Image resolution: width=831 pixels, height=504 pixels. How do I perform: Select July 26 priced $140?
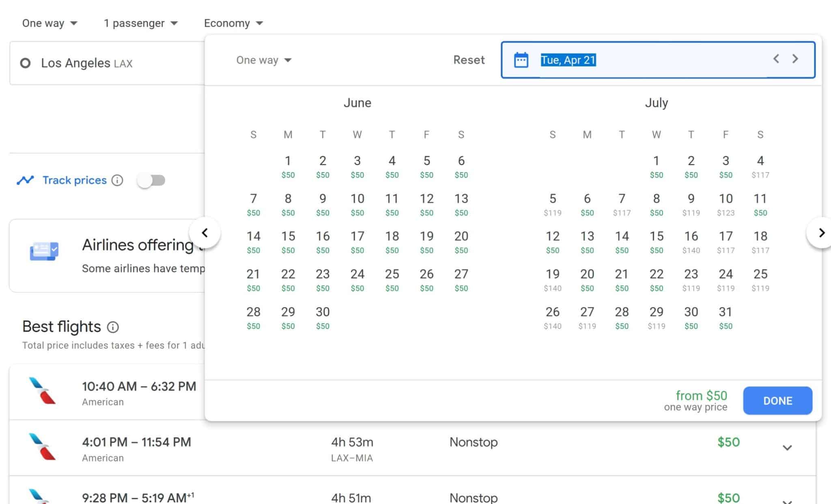tap(553, 317)
